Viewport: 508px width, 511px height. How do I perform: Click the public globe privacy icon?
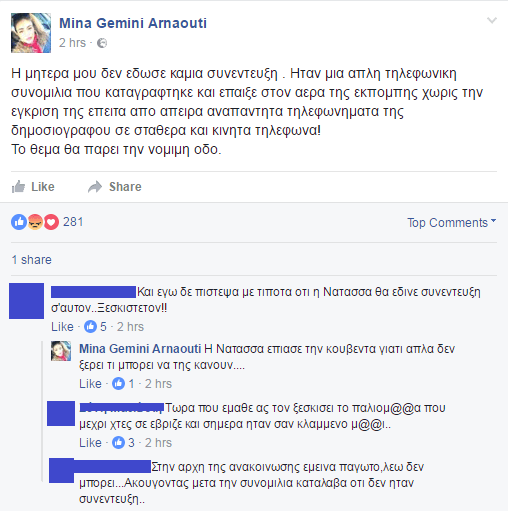pyautogui.click(x=102, y=43)
